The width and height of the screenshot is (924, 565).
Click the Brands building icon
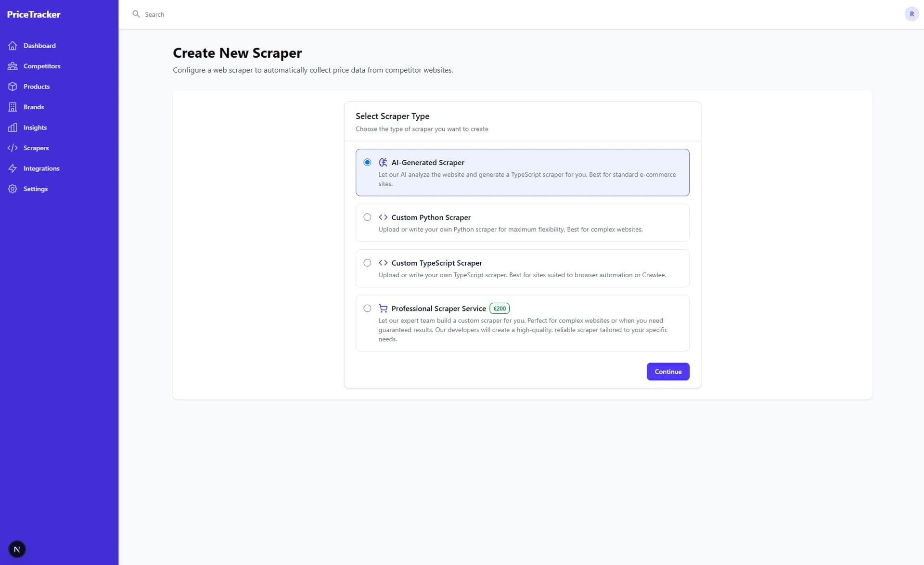(13, 107)
